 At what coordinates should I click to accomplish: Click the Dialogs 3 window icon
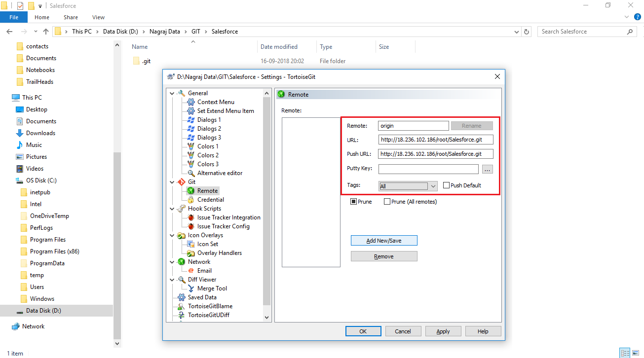(x=191, y=138)
